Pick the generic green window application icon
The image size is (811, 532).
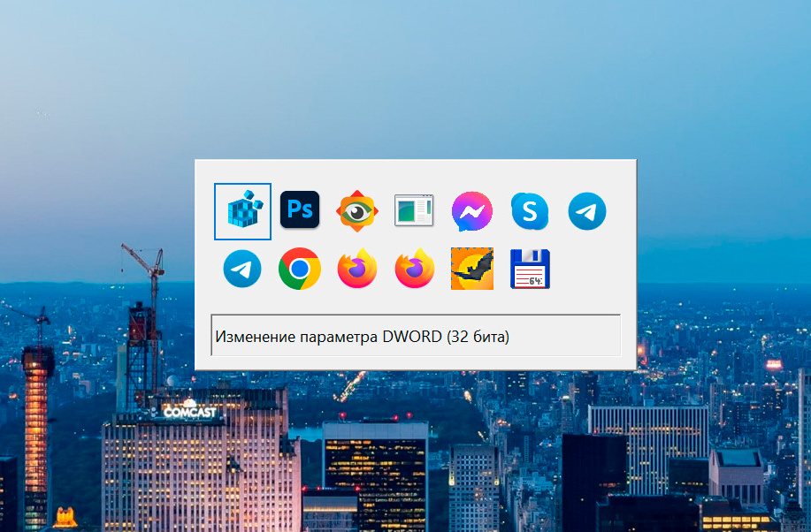[414, 210]
